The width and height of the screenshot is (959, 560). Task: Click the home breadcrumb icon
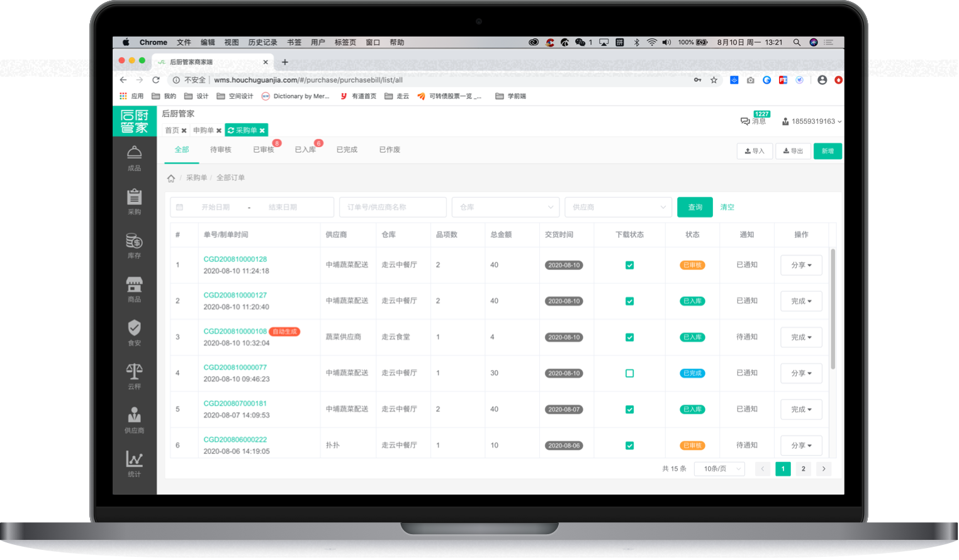tap(171, 178)
